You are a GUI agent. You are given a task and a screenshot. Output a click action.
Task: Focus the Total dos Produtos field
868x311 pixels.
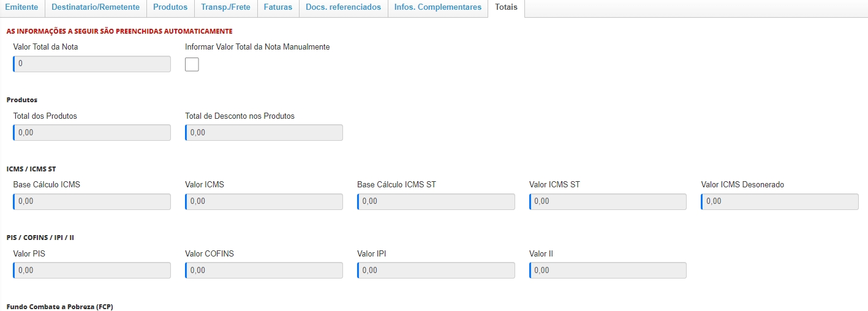(x=92, y=132)
